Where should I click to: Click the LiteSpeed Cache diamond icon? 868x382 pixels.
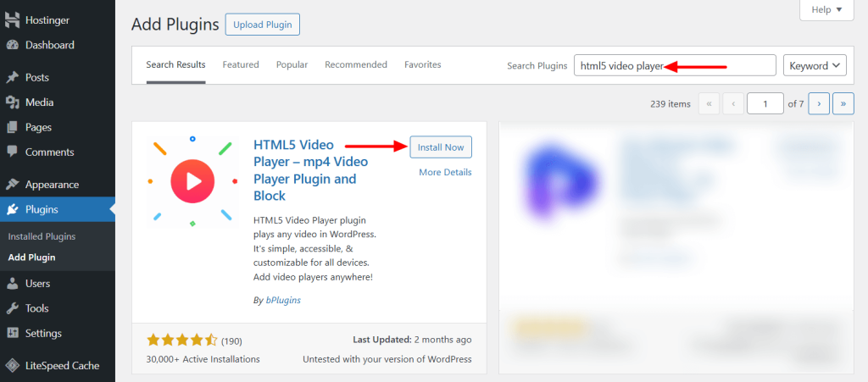coord(12,366)
